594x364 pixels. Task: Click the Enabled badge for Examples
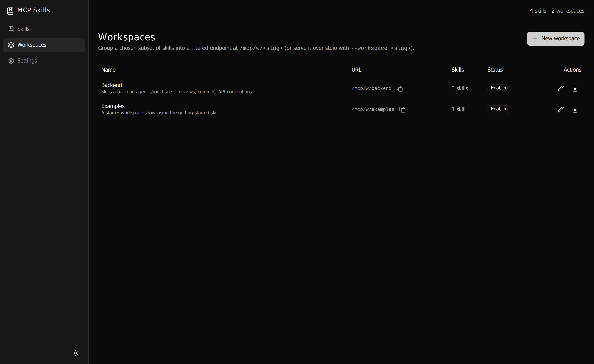tap(499, 109)
